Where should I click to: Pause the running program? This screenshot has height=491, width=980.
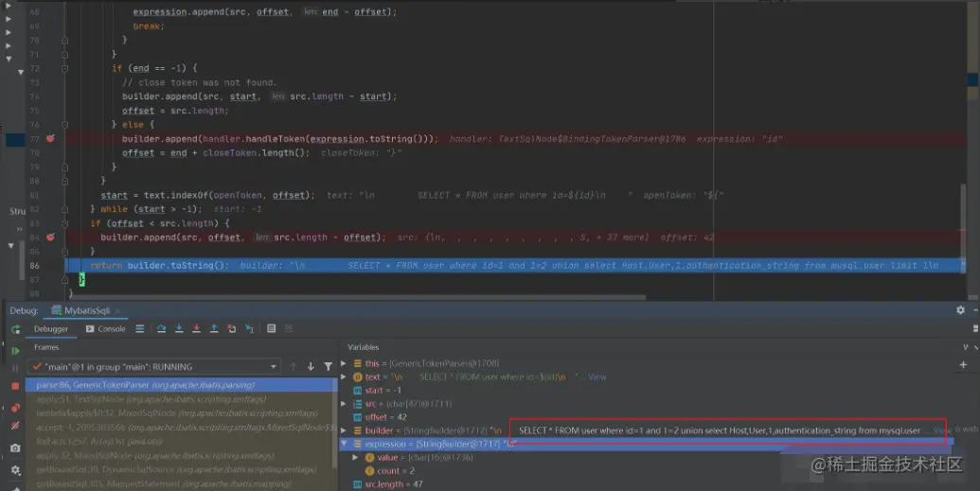pos(16,369)
